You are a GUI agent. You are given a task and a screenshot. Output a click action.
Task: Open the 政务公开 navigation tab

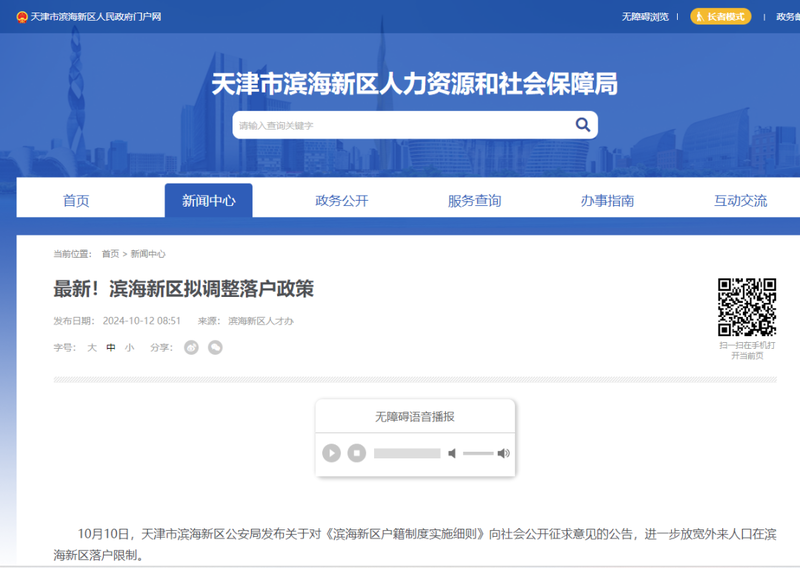[x=342, y=200]
